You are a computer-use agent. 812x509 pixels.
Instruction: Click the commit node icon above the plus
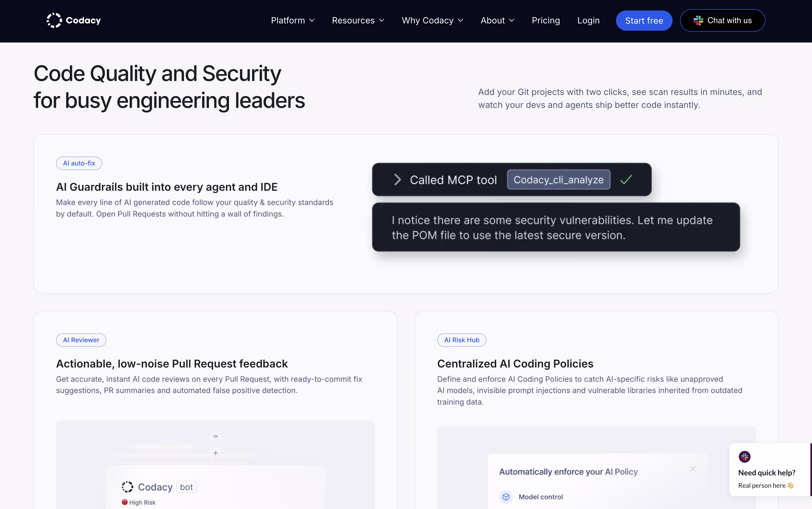click(x=216, y=436)
